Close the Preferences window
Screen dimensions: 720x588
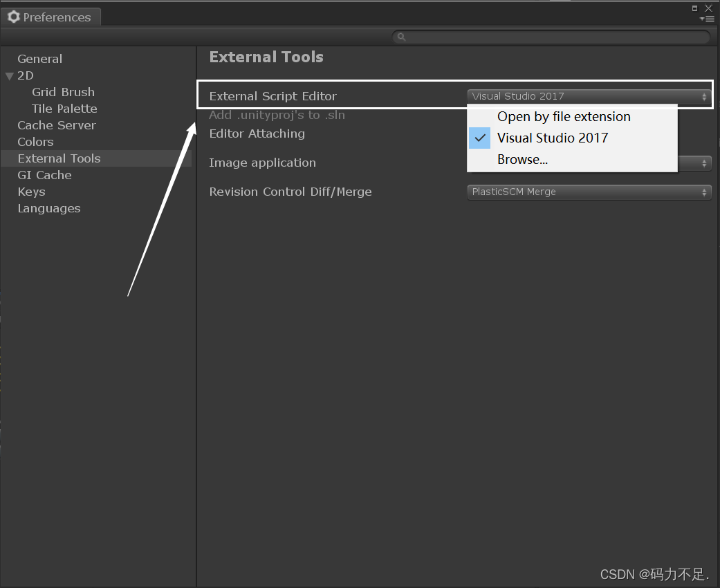click(708, 8)
